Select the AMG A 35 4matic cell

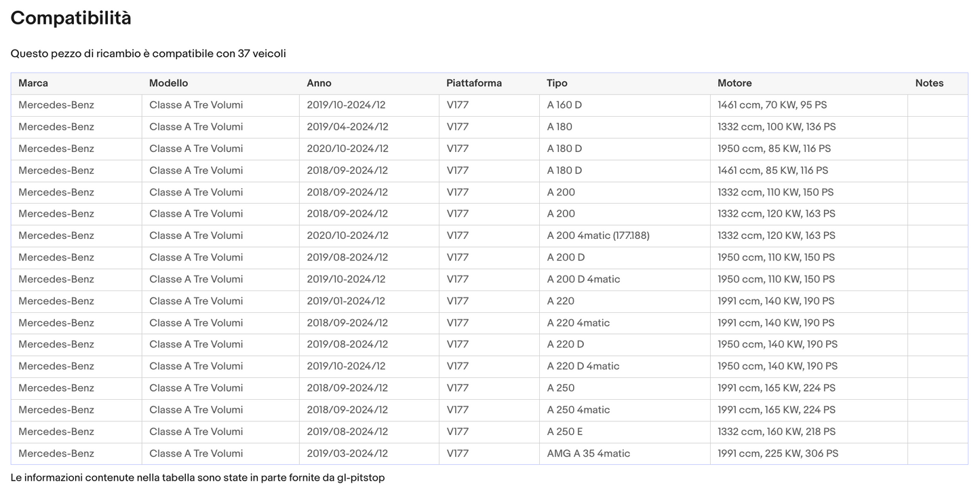click(588, 453)
